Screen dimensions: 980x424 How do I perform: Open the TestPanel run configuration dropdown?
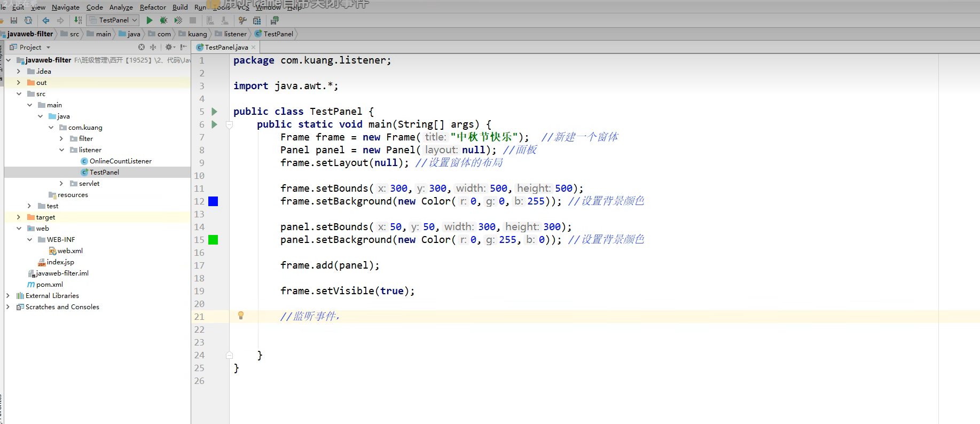tap(113, 20)
